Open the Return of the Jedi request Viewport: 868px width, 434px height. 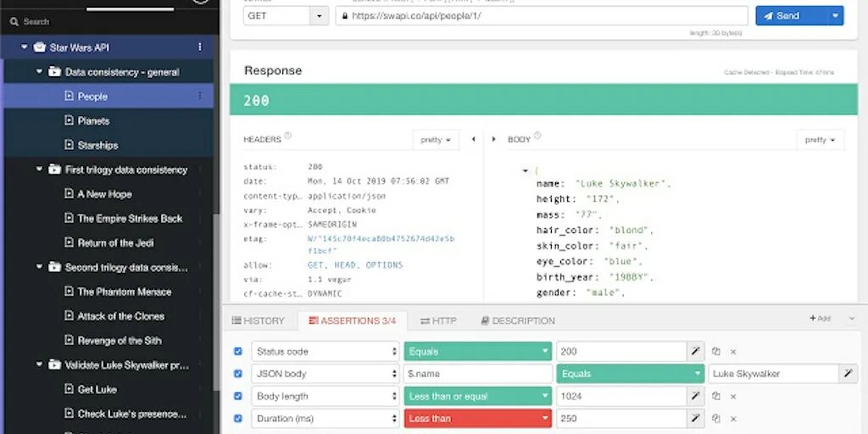pyautogui.click(x=115, y=242)
